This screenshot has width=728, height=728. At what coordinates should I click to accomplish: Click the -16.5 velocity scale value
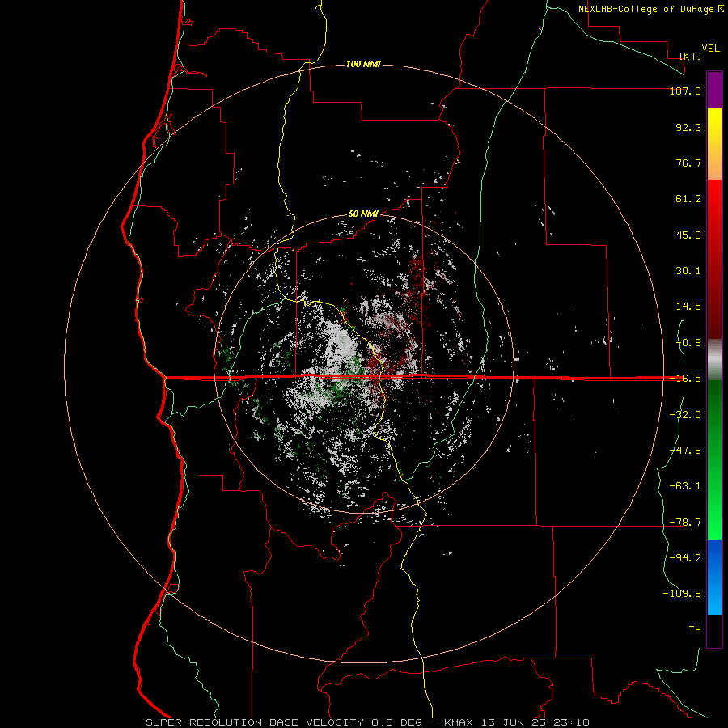pyautogui.click(x=685, y=379)
